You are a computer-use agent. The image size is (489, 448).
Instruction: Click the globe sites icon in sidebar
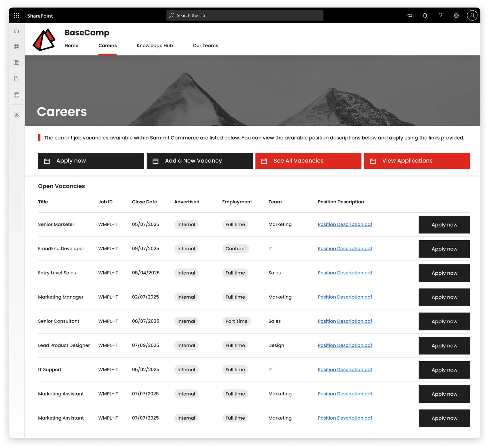(x=17, y=47)
